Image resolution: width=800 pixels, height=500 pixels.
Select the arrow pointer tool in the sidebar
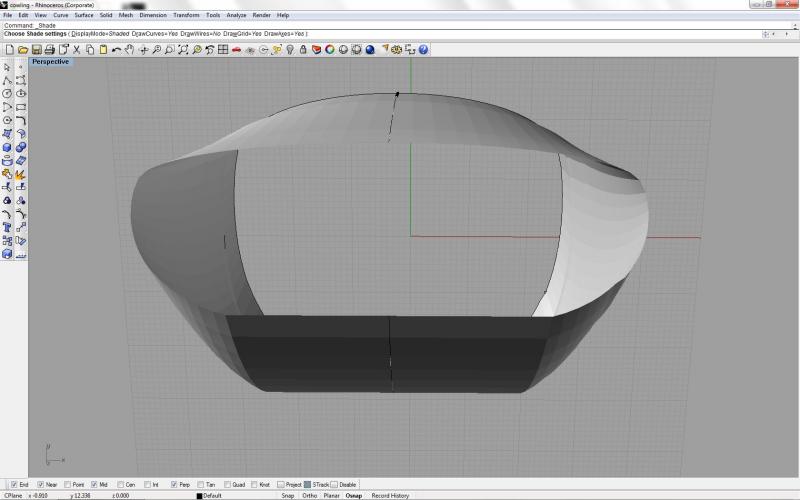7,67
